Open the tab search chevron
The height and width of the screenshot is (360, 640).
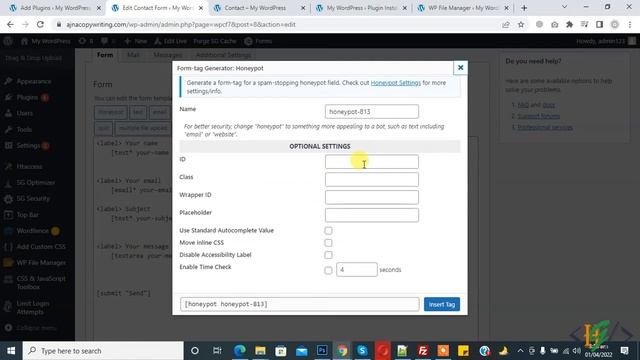(564, 7)
